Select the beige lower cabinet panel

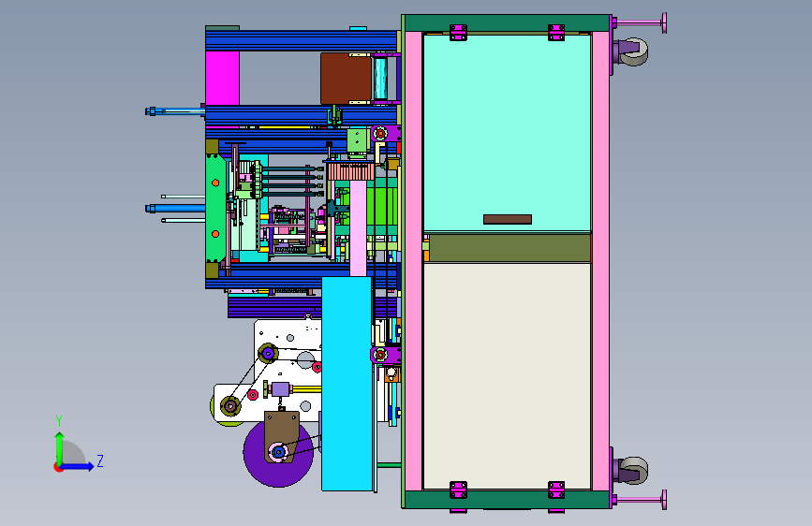(x=507, y=376)
